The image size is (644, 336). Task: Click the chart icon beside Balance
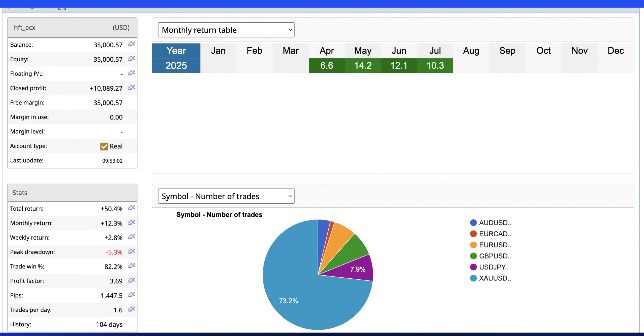(x=131, y=44)
